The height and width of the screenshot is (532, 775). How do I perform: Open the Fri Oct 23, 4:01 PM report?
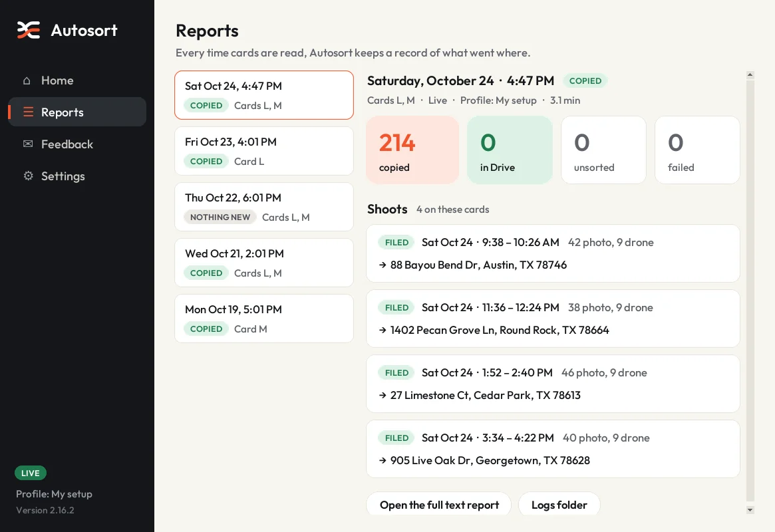pos(264,151)
